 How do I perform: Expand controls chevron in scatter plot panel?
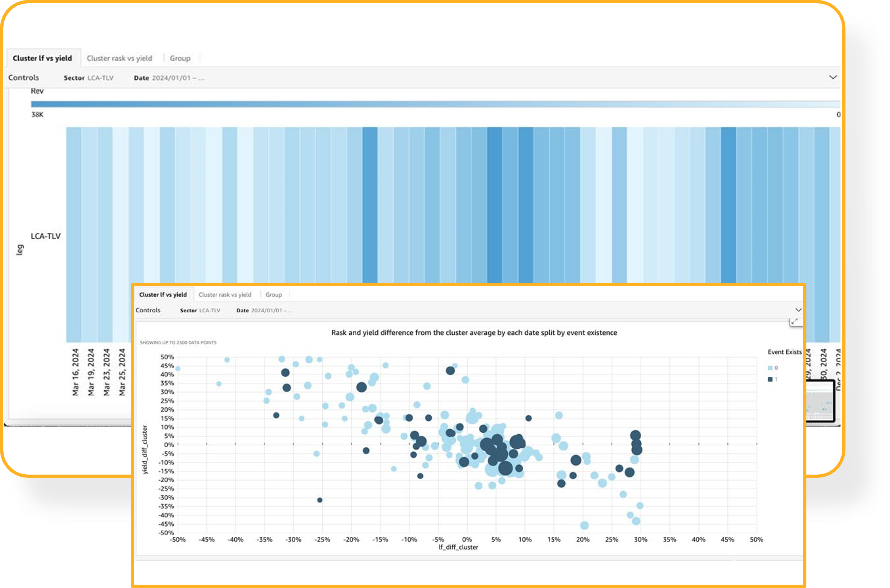click(x=798, y=310)
